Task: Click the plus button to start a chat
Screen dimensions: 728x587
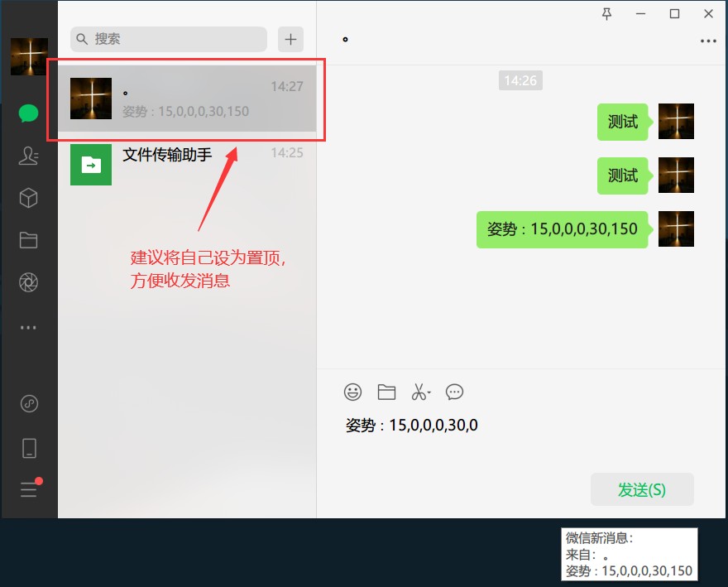Action: coord(290,39)
